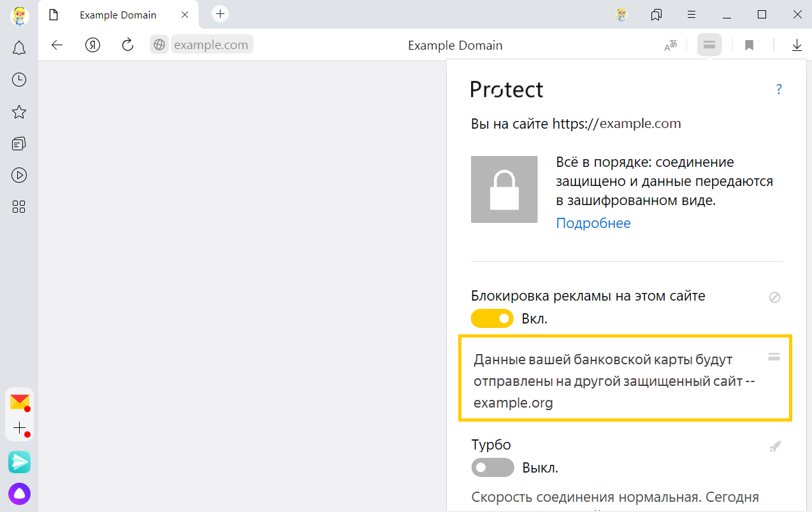Open Protect help question mark
812x512 pixels.
pos(778,89)
